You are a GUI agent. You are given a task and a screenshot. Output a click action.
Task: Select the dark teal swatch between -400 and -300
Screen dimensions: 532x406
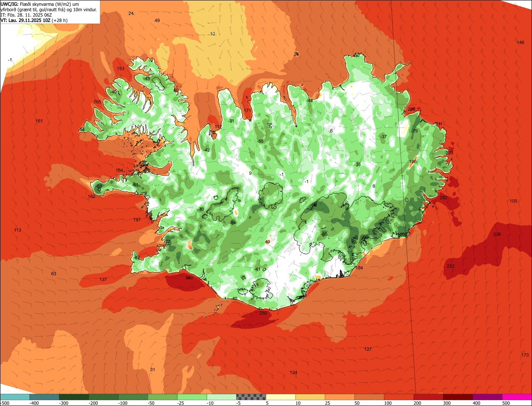[x=44, y=397]
